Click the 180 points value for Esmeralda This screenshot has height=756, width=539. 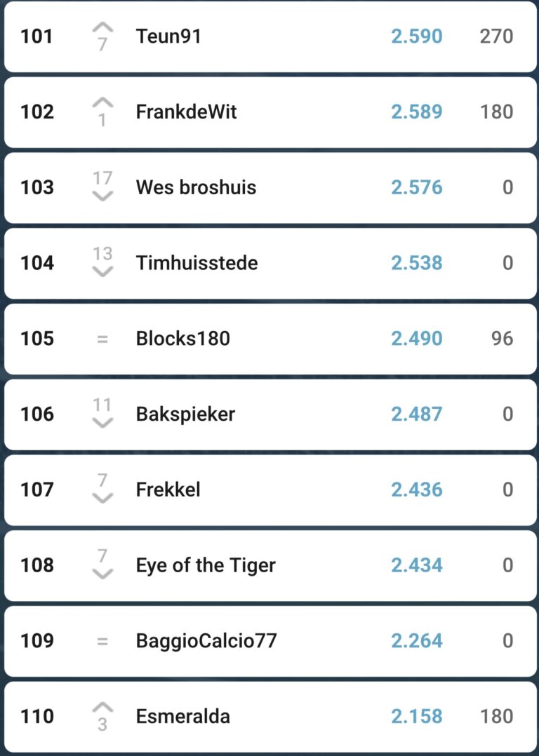tap(496, 717)
